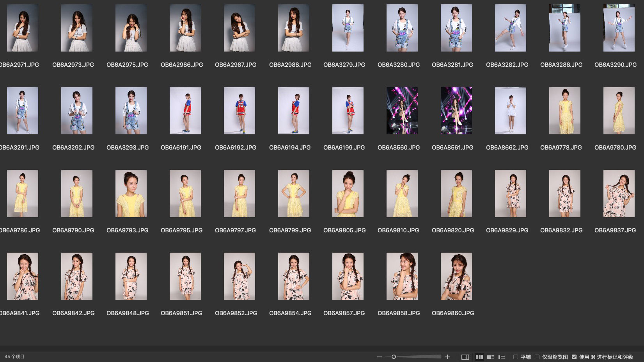This screenshot has width=644, height=362.
Task: Select the OB6A8561.JPG stage photo
Action: click(456, 111)
